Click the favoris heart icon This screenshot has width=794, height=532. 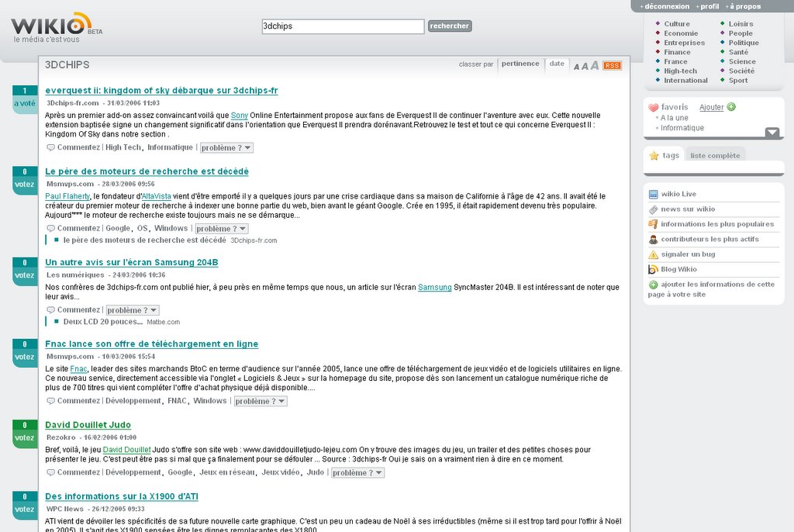point(653,108)
